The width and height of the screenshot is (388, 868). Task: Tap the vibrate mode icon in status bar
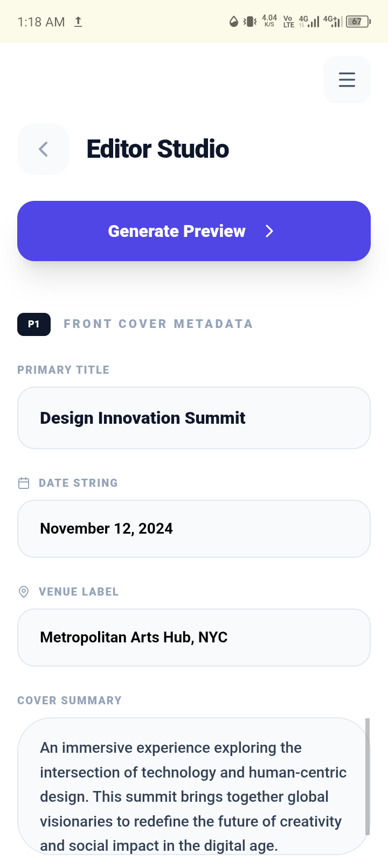pos(250,22)
